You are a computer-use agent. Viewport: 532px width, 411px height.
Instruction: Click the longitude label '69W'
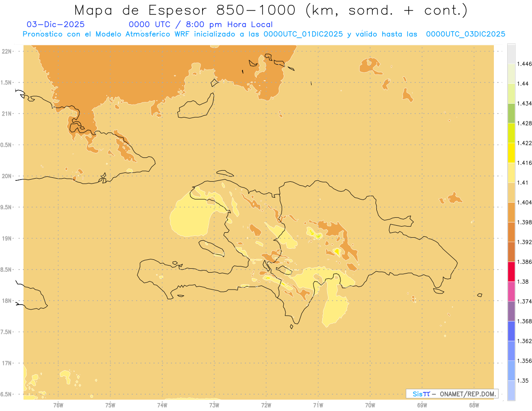[x=422, y=405]
